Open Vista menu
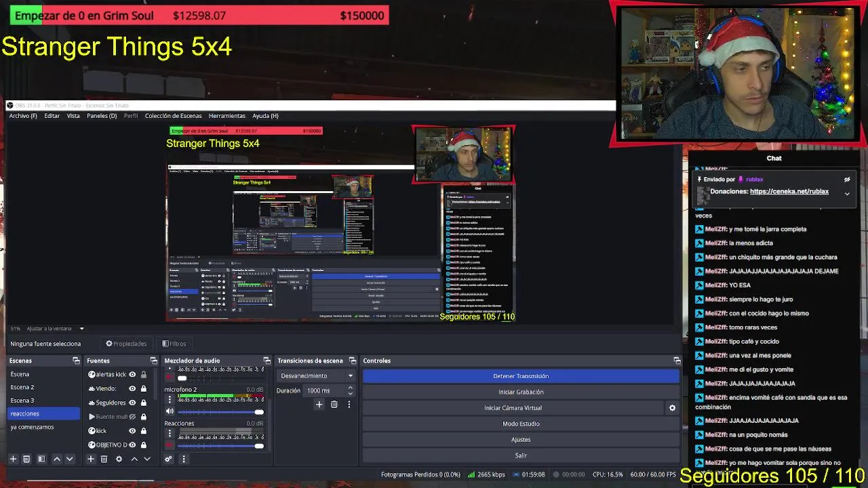 (x=73, y=116)
